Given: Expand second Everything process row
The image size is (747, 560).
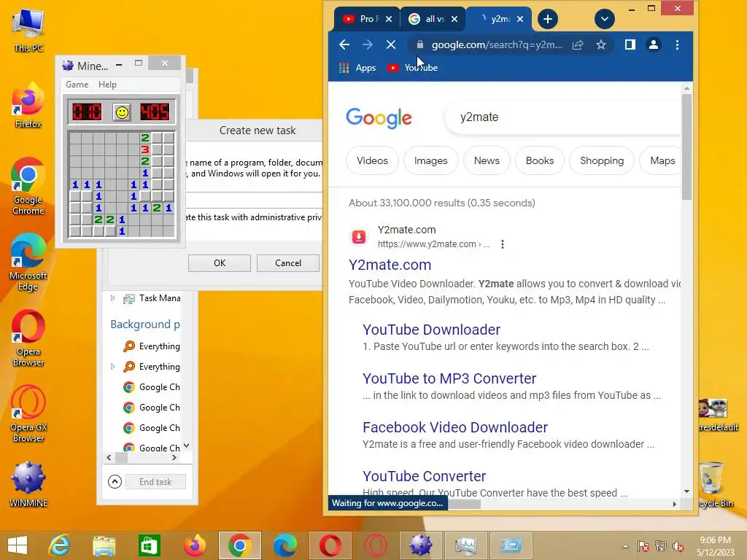Looking at the screenshot, I should tap(112, 367).
